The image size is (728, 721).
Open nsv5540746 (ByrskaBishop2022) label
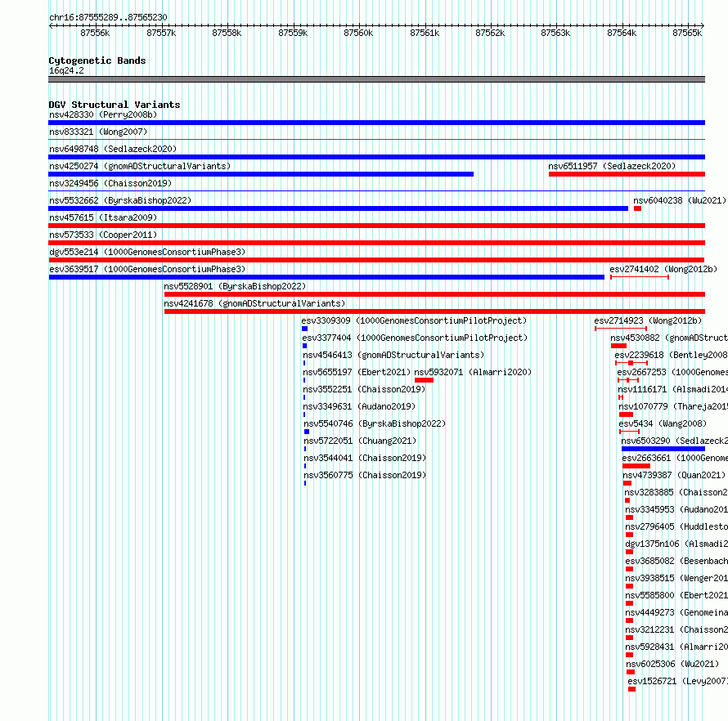[375, 423]
